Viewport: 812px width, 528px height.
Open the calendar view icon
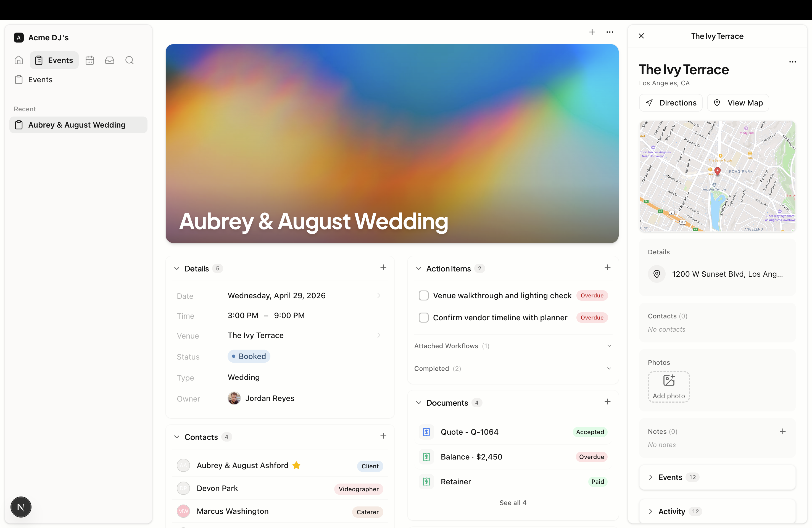[90, 60]
